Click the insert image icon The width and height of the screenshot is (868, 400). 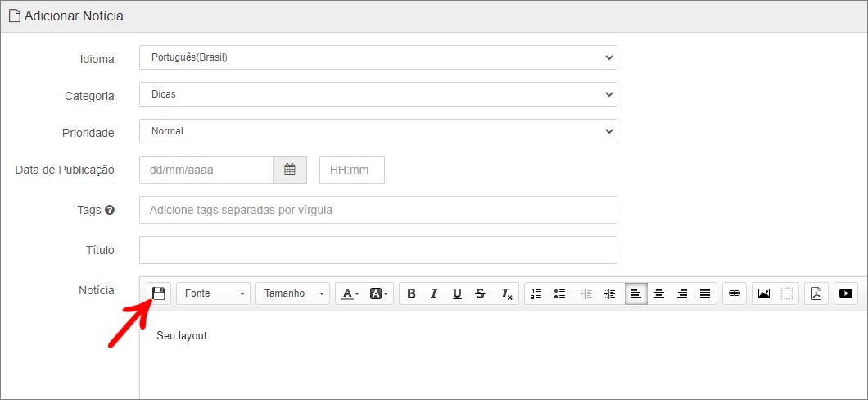[764, 293]
